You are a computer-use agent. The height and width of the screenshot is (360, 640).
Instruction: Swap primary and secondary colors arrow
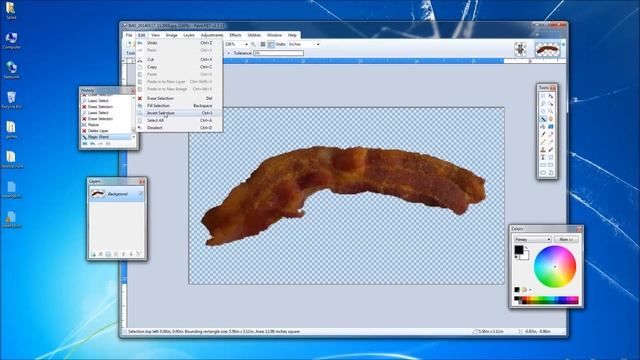(527, 247)
